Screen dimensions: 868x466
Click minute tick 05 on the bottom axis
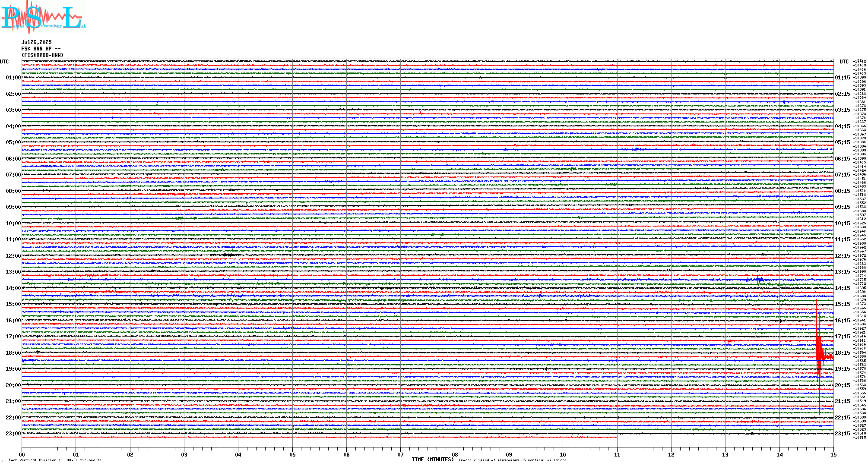(293, 454)
